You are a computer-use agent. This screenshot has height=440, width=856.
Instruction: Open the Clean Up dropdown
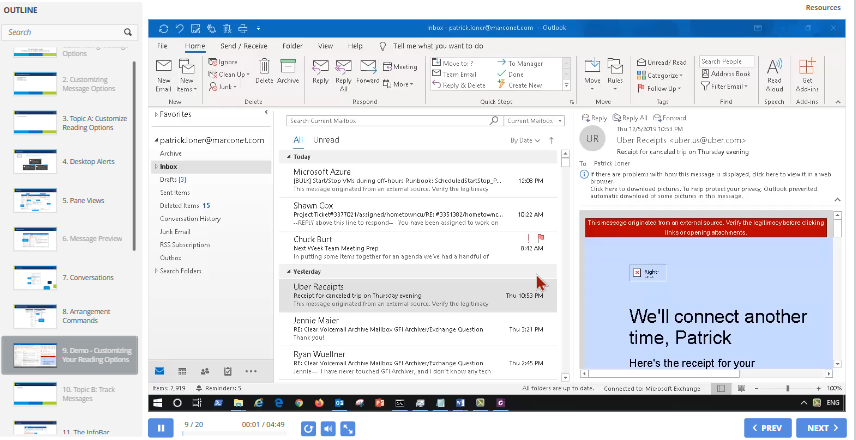(229, 74)
